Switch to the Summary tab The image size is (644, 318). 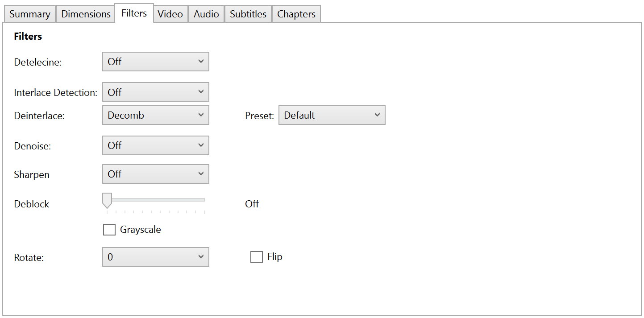(29, 14)
